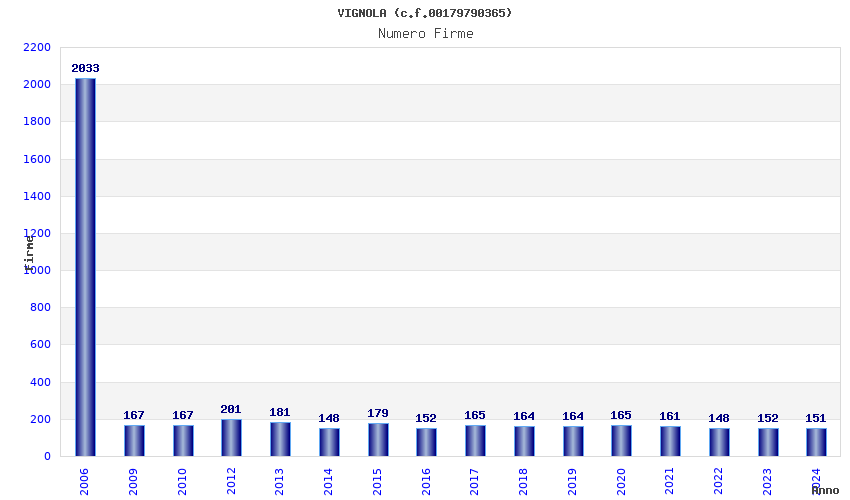Viewport: 850px width, 500px height.
Task: Click the value label 167 above 2010
Action: pos(183,415)
